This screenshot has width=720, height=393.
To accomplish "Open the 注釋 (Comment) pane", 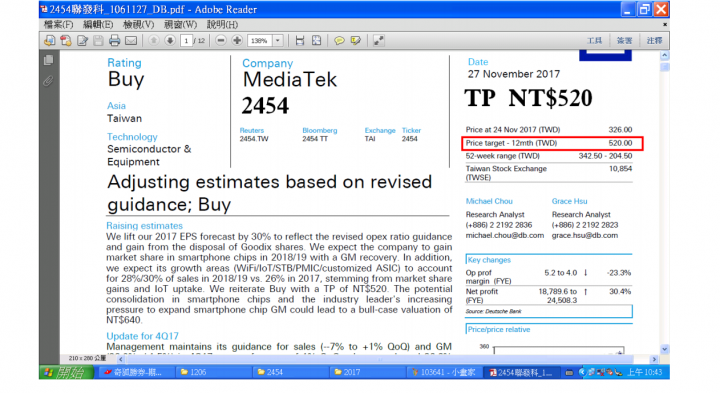I will [654, 41].
